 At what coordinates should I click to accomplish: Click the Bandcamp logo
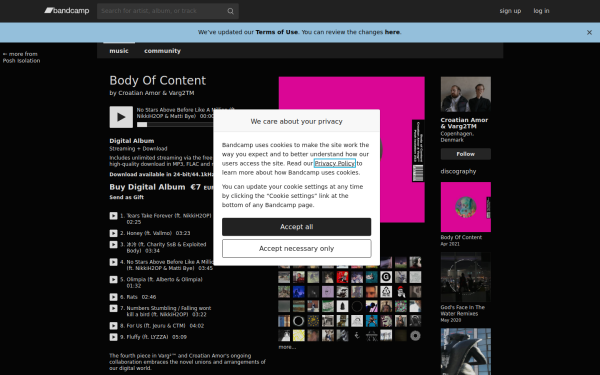(x=67, y=11)
